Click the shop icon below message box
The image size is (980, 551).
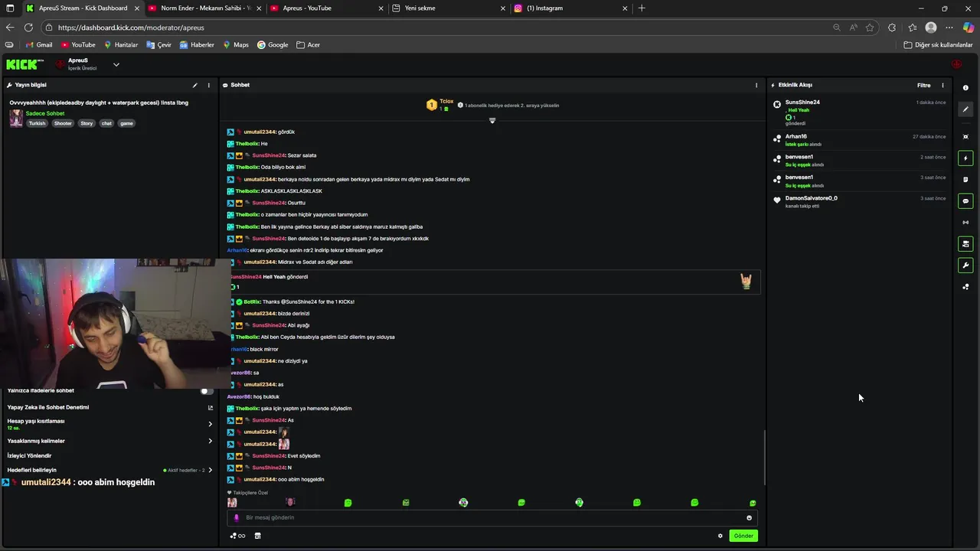click(x=257, y=536)
